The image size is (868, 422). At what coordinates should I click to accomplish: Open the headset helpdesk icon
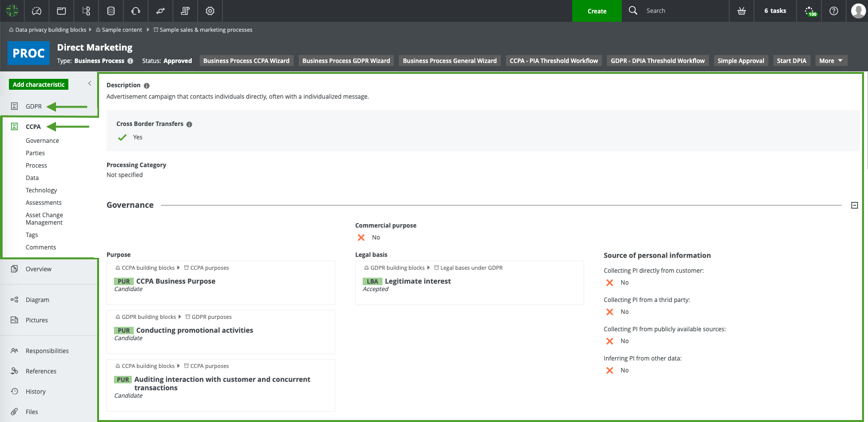coord(136,11)
